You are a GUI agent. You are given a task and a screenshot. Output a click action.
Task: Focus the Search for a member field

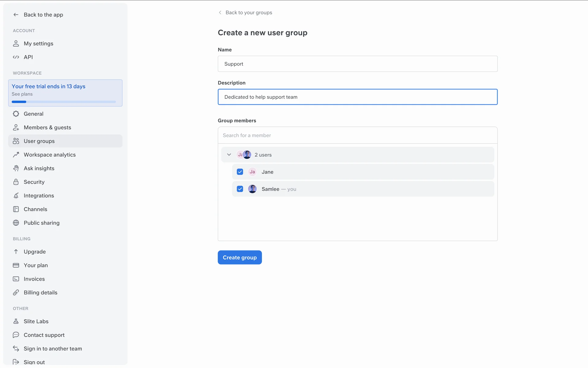coord(357,135)
